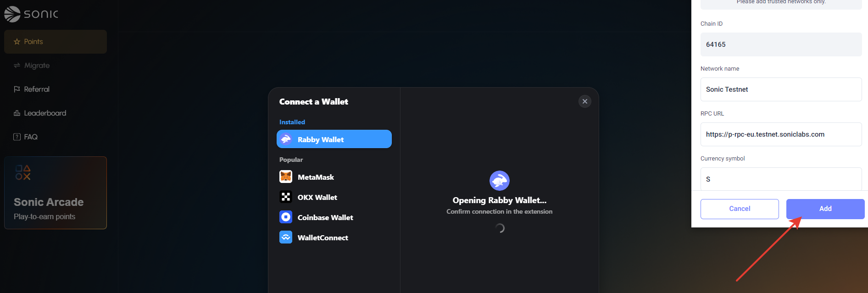Viewport: 868px width, 293px height.
Task: Click the 'Popular' section label
Action: pos(291,160)
